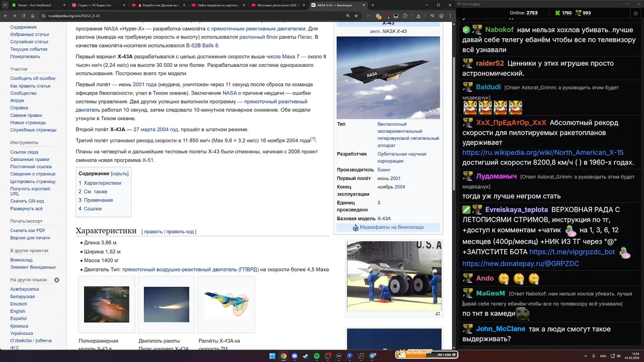Open Telegram from the taskbar
644x362 pixels.
373,356
